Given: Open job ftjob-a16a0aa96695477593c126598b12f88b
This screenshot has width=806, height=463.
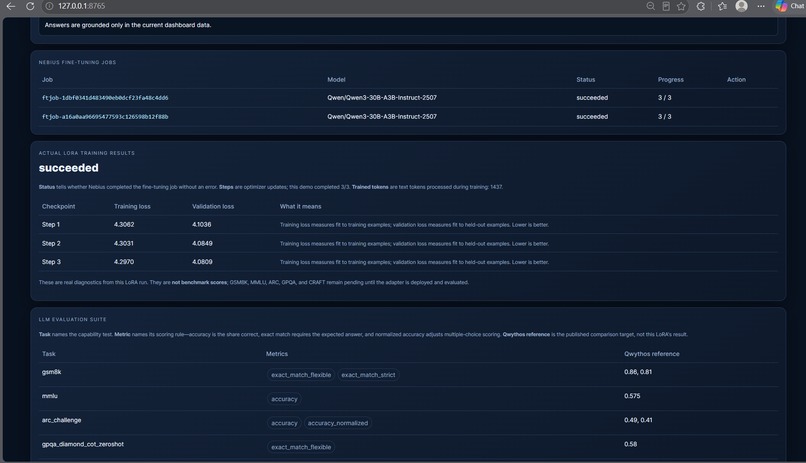Looking at the screenshot, I should [105, 117].
